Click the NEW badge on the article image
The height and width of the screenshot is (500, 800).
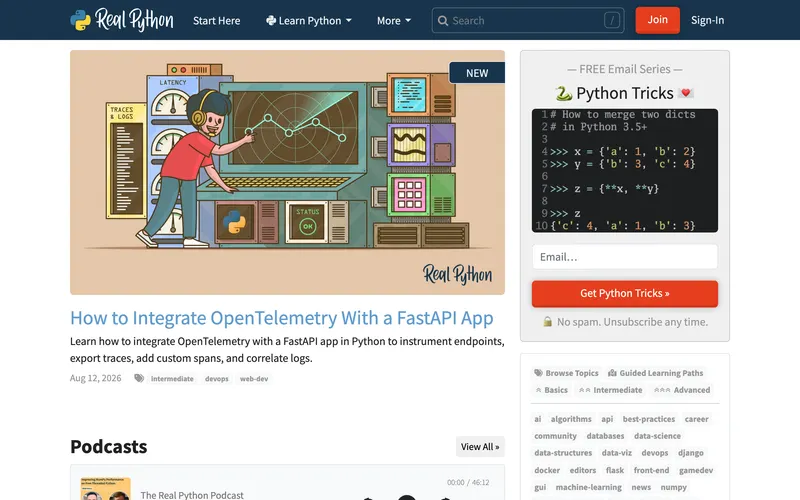[477, 73]
